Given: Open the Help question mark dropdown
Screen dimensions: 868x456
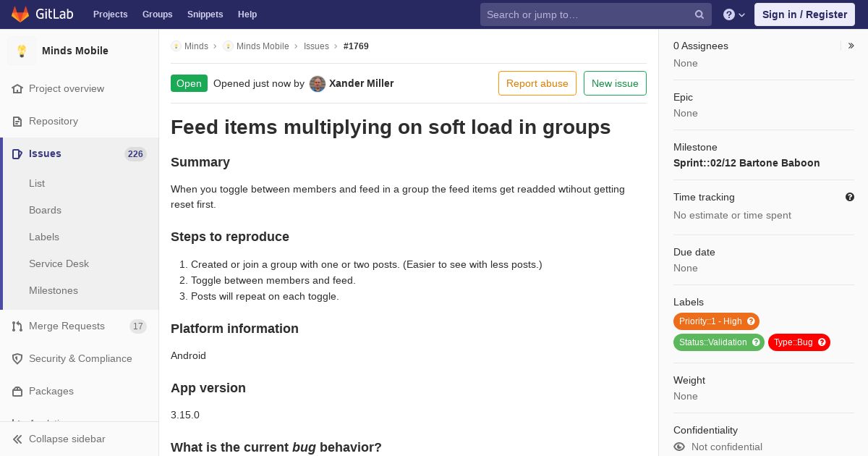Looking at the screenshot, I should 734,14.
